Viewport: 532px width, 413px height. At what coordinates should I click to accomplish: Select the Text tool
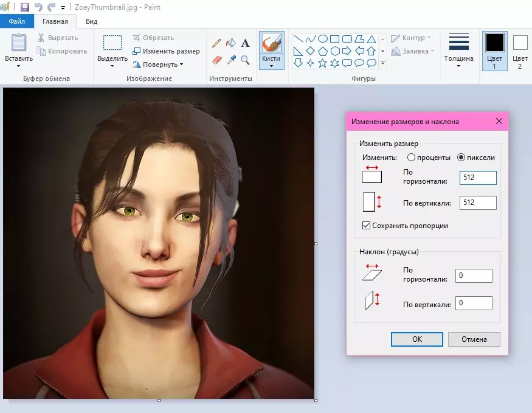tap(246, 43)
